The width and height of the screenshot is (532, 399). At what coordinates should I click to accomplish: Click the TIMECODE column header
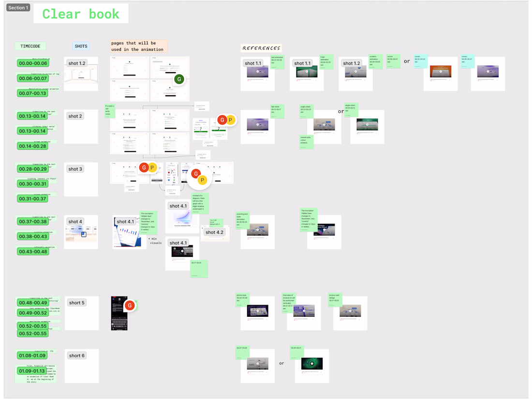point(30,46)
